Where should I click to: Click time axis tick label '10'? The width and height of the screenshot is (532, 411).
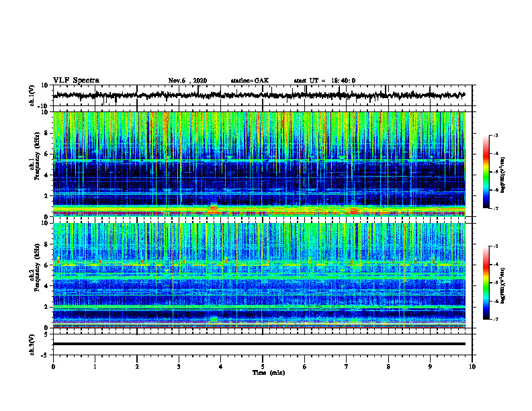[472, 367]
